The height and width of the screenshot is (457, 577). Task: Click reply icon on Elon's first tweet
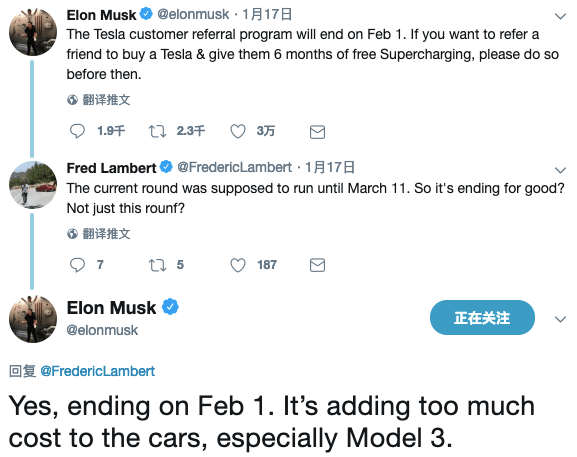77,131
